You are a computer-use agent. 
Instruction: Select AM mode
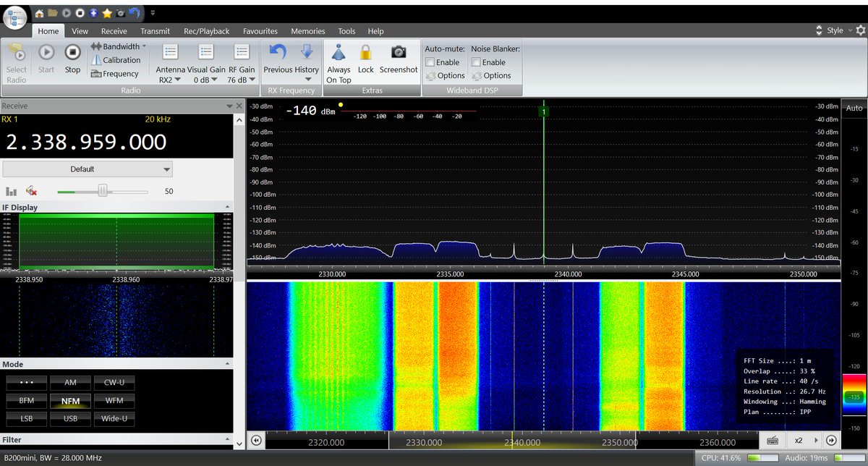[x=70, y=383]
